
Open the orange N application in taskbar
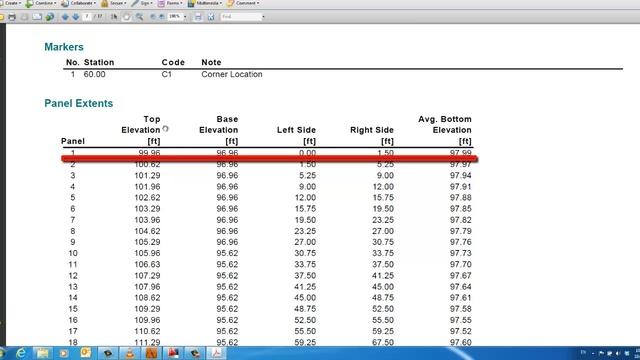pos(151,353)
